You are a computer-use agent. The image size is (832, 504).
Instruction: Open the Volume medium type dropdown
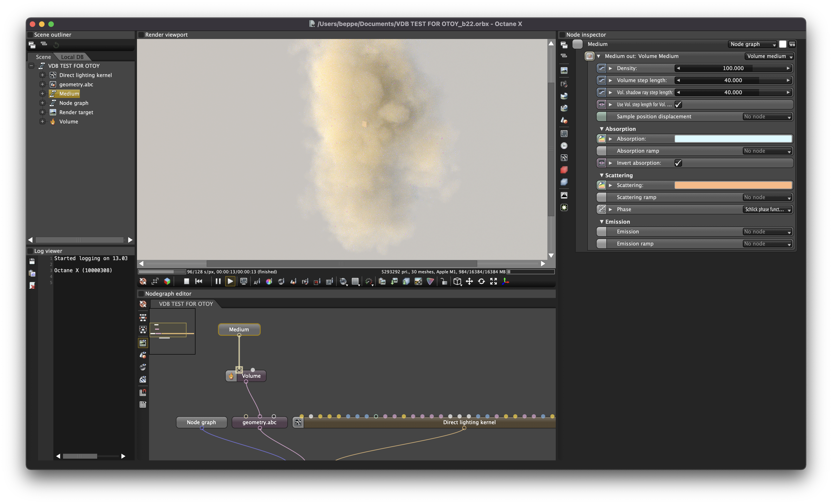769,56
